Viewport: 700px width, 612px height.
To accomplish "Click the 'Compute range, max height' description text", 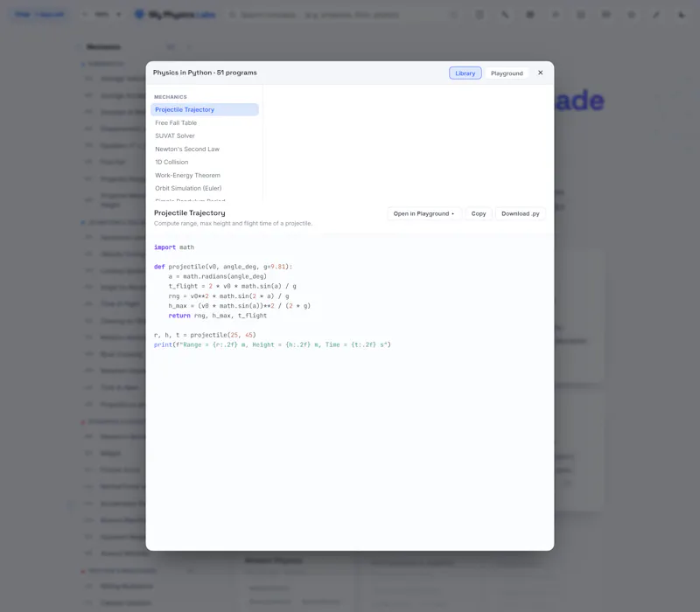I will pos(233,224).
